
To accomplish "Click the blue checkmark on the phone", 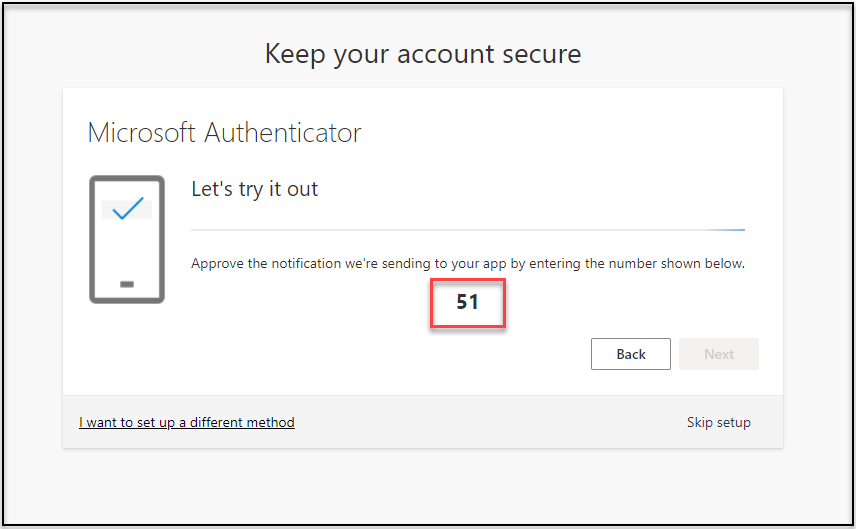I will point(127,209).
